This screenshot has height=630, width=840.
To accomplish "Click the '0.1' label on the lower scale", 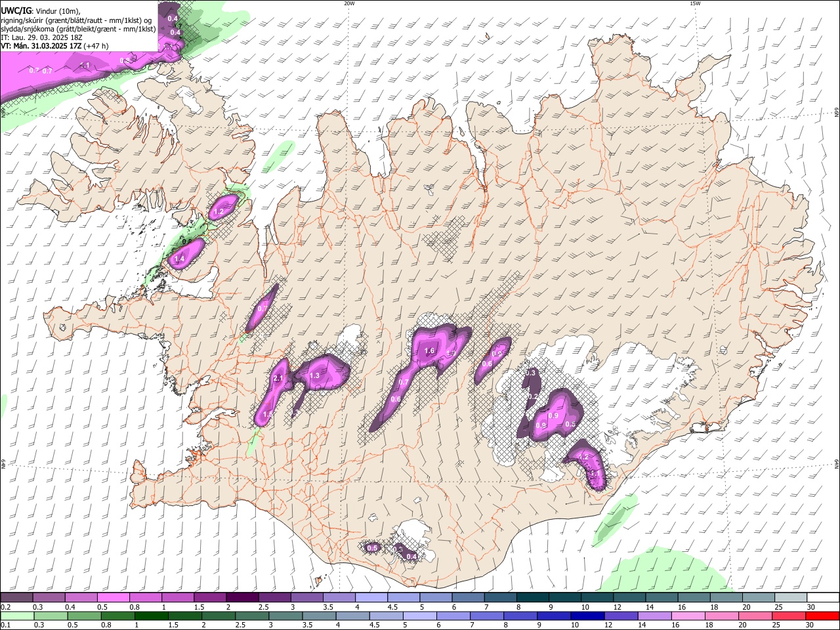I will coord(5,625).
